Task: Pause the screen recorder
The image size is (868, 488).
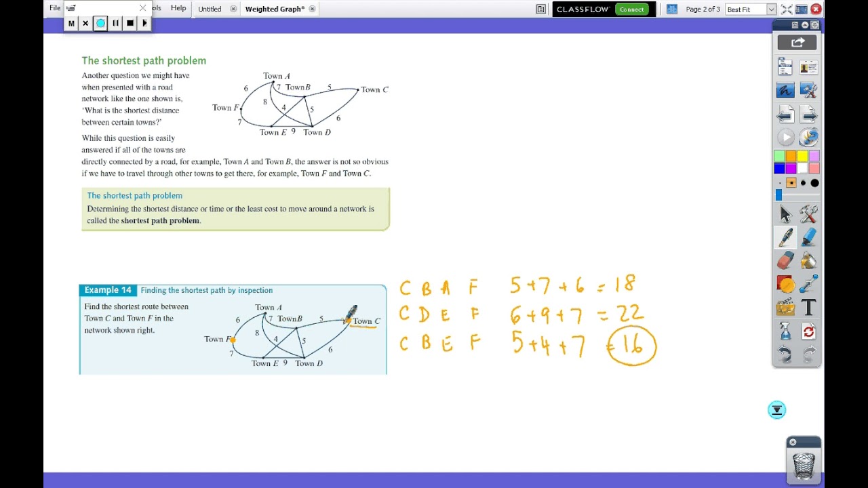Action: [x=115, y=23]
